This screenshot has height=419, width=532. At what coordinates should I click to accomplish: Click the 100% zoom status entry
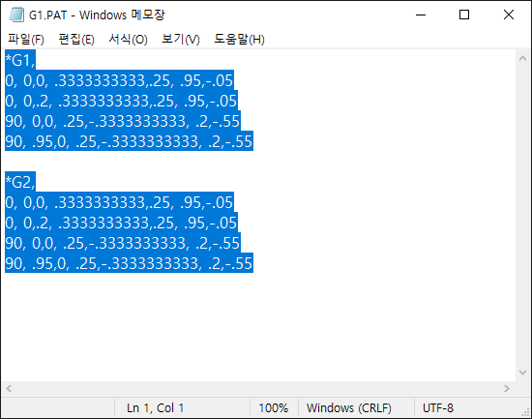[274, 407]
